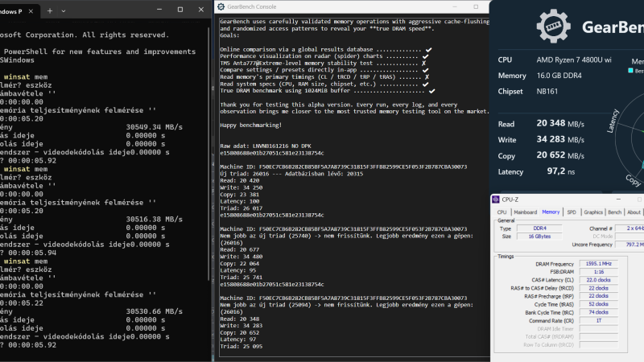This screenshot has width=644, height=362.
Task: Open the terminal tab dropdown arrow
Action: pyautogui.click(x=64, y=11)
